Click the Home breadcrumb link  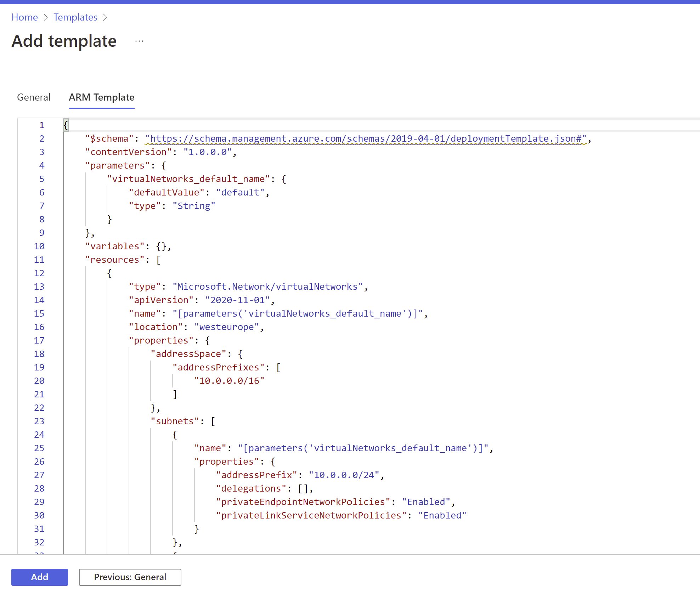(x=24, y=17)
